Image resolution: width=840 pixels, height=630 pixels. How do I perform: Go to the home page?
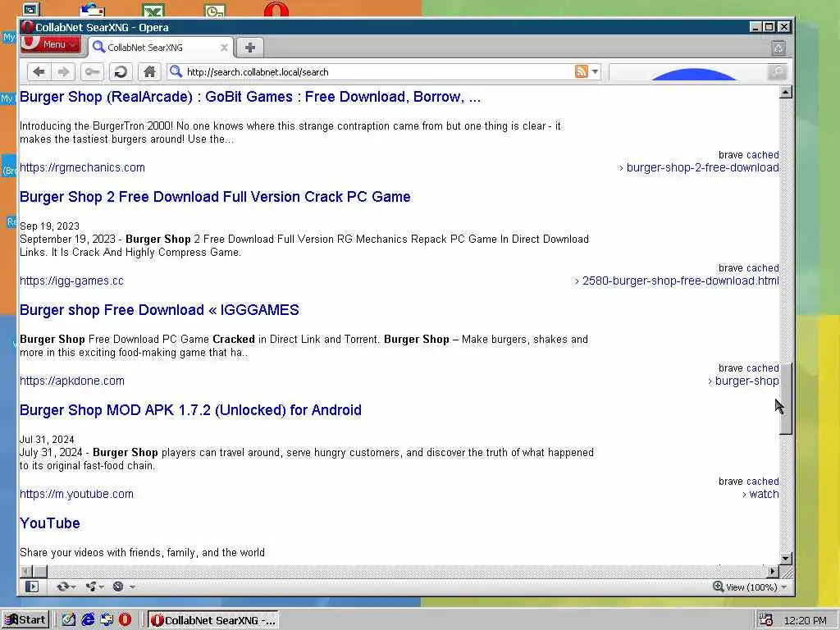[149, 72]
